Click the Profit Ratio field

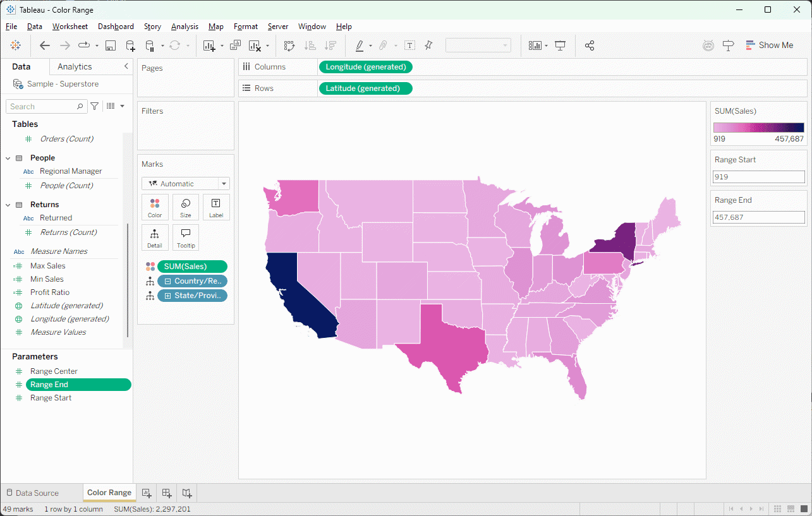(x=50, y=292)
